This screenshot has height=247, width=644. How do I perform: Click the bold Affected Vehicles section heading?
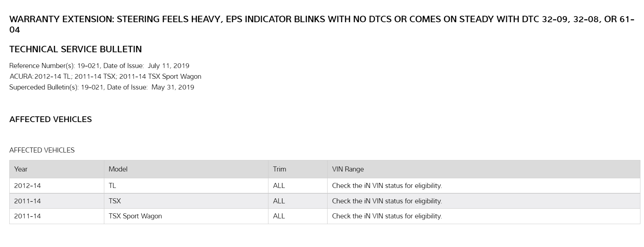coord(51,119)
